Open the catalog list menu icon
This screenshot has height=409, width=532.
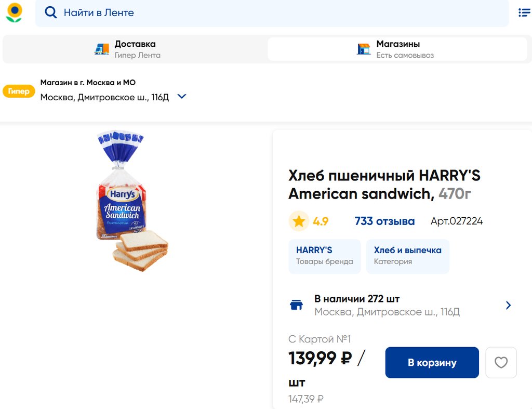524,12
